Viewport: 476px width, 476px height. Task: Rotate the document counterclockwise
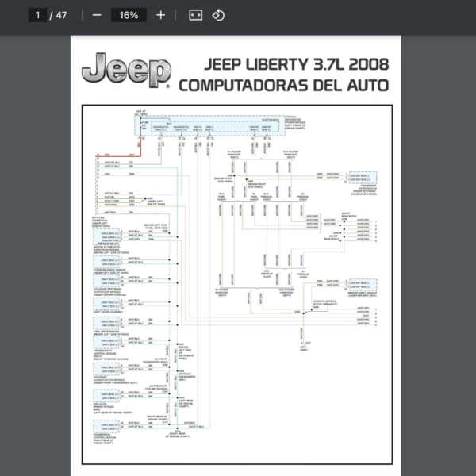pos(218,15)
